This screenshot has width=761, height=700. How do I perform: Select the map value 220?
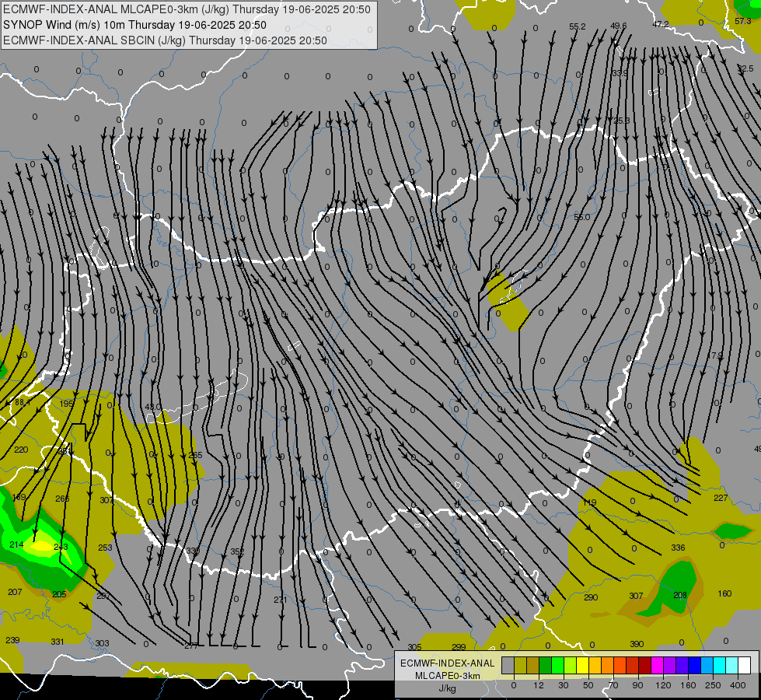pyautogui.click(x=21, y=450)
